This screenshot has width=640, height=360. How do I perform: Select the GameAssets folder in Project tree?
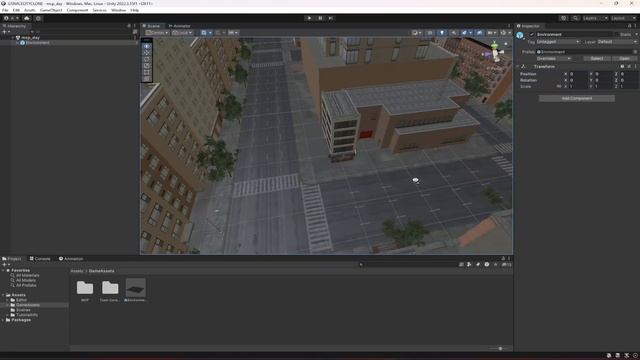click(28, 305)
